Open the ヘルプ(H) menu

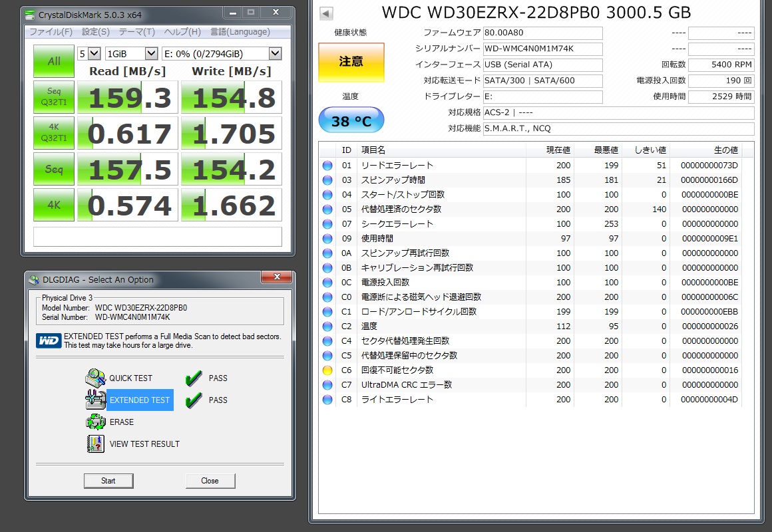[x=182, y=32]
